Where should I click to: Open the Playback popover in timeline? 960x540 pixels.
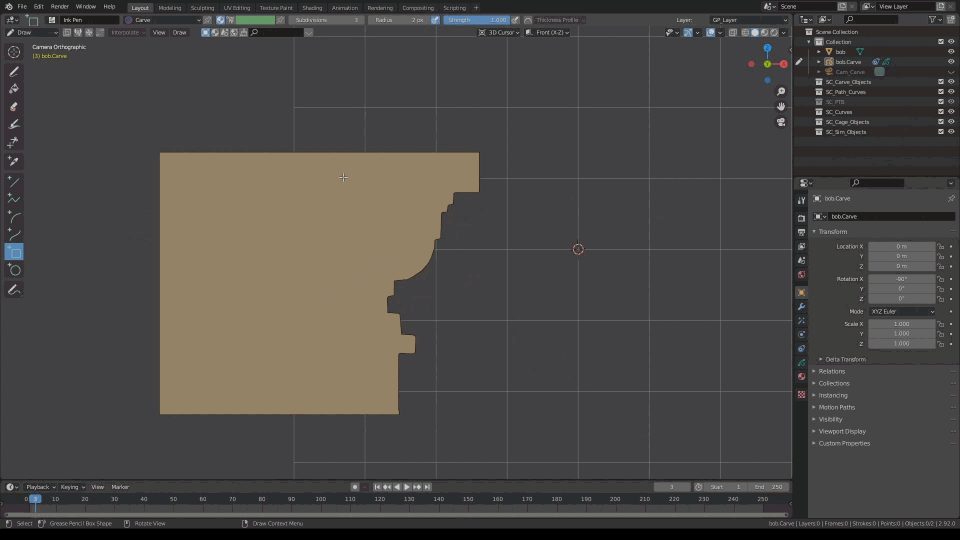[38, 487]
